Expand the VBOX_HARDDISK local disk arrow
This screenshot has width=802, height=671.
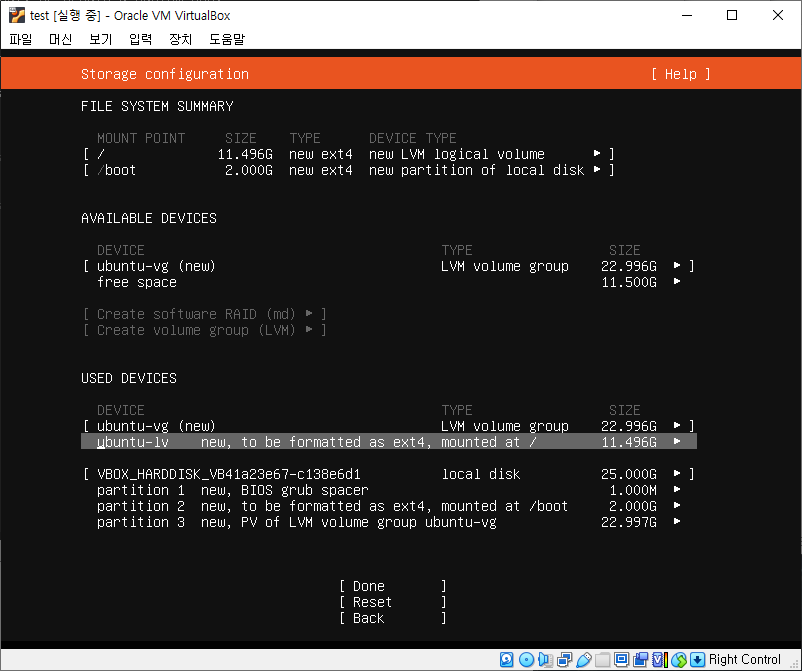tap(677, 474)
